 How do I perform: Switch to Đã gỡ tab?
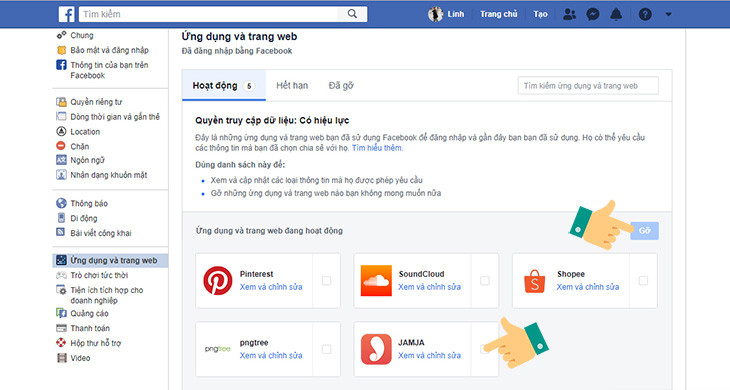pyautogui.click(x=341, y=86)
